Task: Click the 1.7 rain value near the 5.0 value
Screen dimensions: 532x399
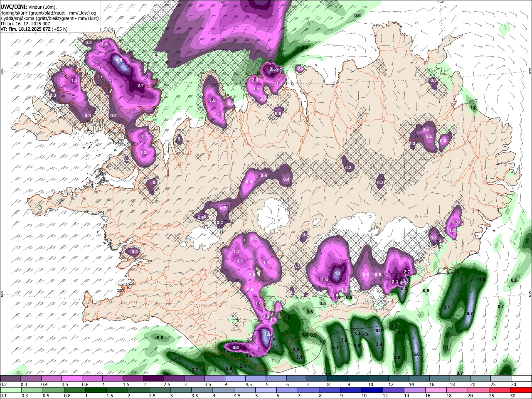Action: pos(394,326)
